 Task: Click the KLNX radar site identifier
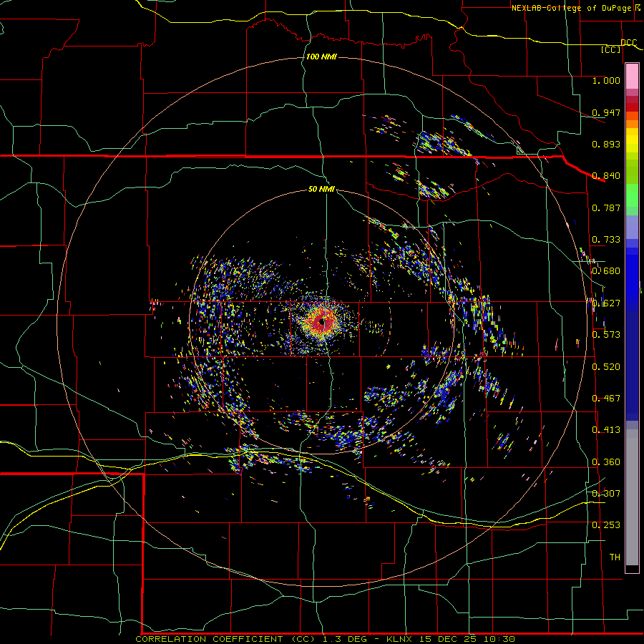point(399,639)
